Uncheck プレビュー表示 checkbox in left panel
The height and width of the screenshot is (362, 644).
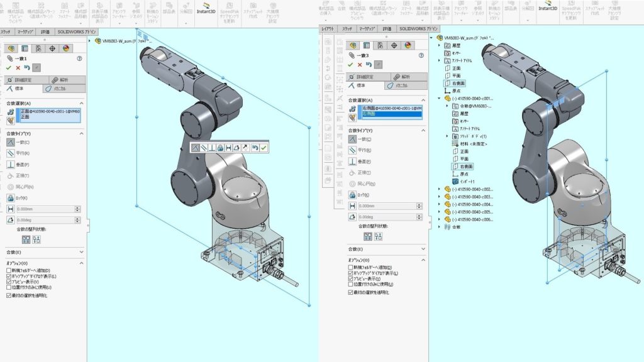point(9,281)
